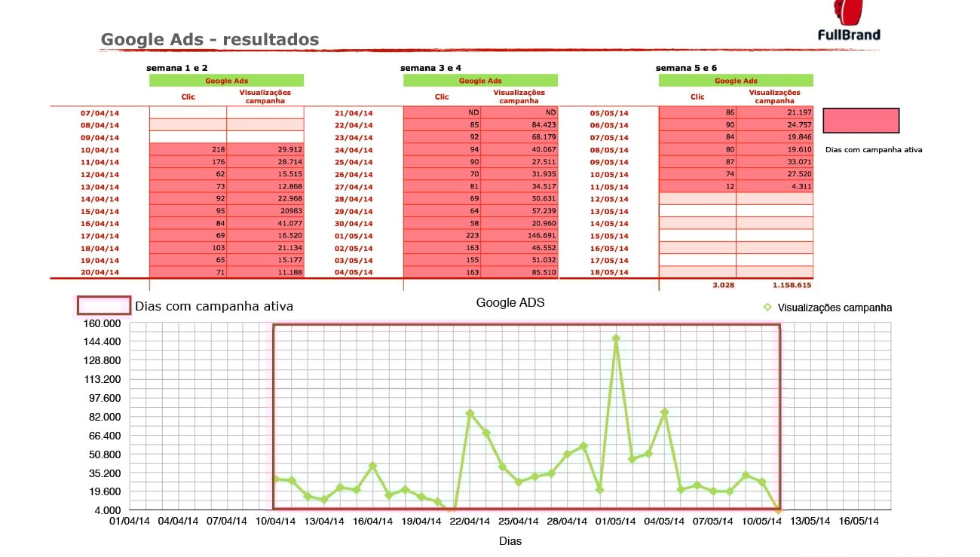
Task: Click the y-axis label 4.000
Action: tap(107, 510)
